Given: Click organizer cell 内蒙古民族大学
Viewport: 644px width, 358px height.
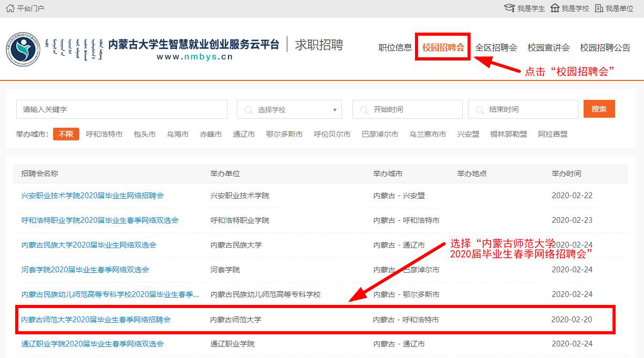Looking at the screenshot, I should 236,245.
